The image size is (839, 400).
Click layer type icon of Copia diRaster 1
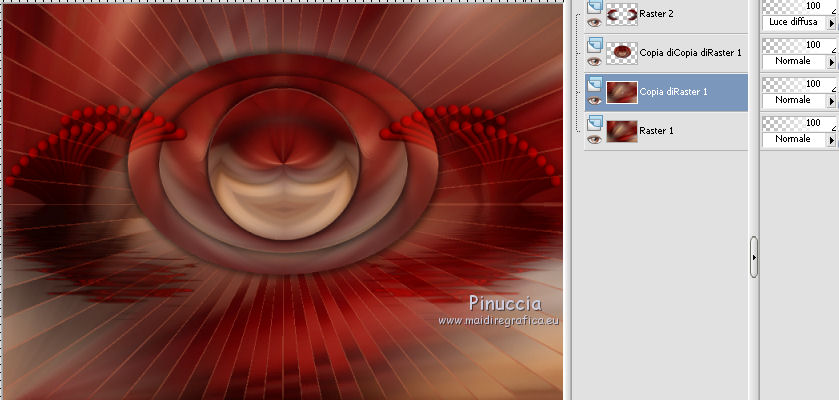pyautogui.click(x=594, y=84)
